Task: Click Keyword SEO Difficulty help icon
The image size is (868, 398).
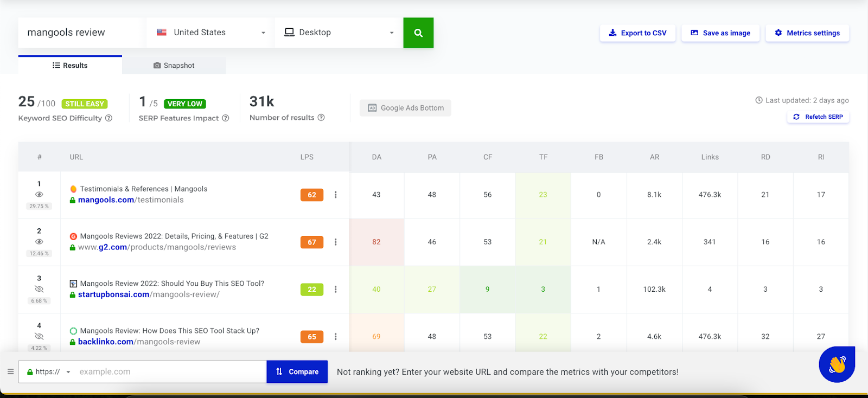Action: pyautogui.click(x=108, y=118)
